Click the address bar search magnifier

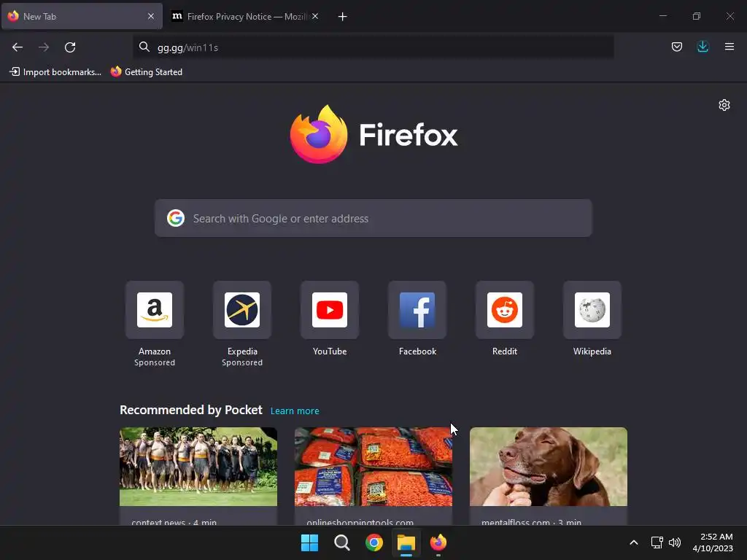coord(144,47)
